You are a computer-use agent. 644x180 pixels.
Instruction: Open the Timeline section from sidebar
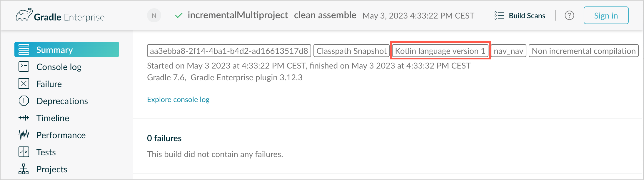click(53, 118)
